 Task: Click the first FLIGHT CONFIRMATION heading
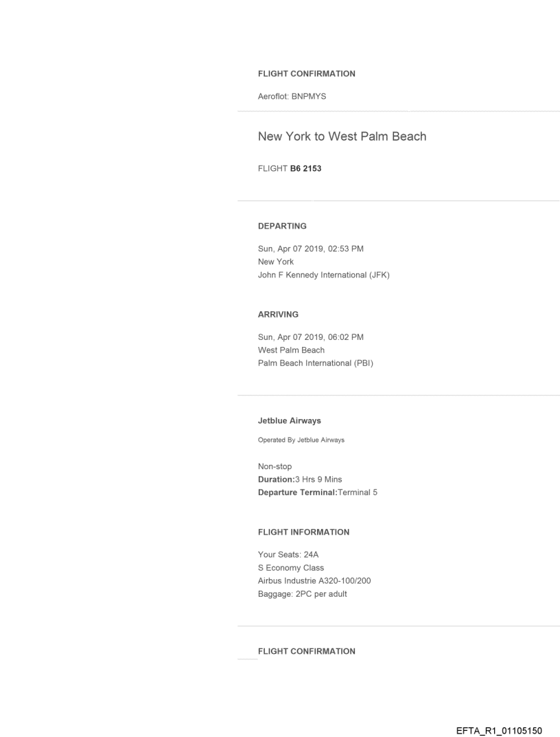click(x=306, y=73)
